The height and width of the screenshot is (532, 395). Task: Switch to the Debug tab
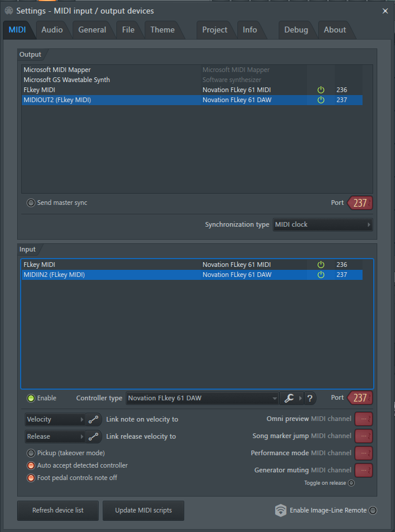click(x=296, y=30)
